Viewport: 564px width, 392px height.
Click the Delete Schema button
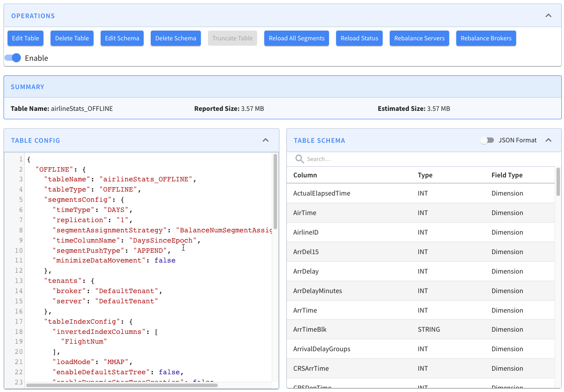(176, 38)
